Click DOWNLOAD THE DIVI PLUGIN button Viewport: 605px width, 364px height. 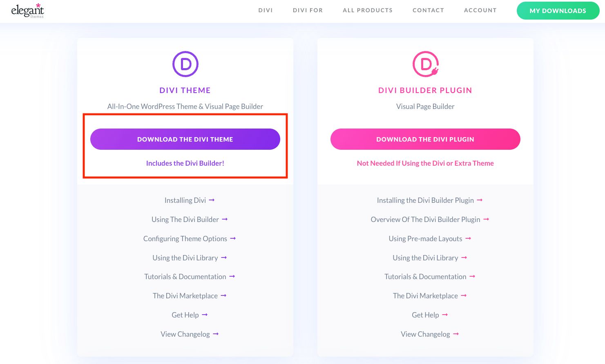[425, 139]
